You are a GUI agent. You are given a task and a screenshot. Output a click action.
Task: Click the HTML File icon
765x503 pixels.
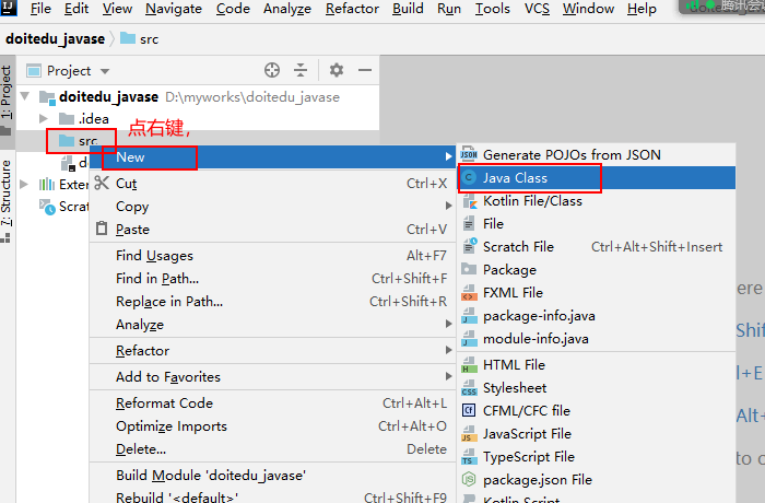coord(469,365)
